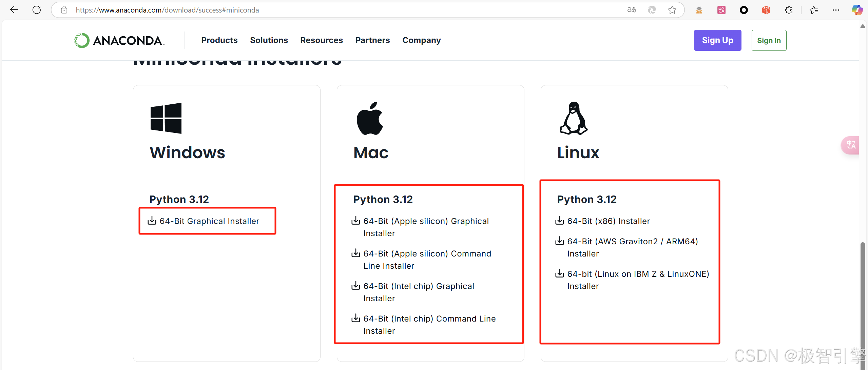Download Linux 64-Bit (x86) Installer
868x370 pixels.
(x=608, y=221)
